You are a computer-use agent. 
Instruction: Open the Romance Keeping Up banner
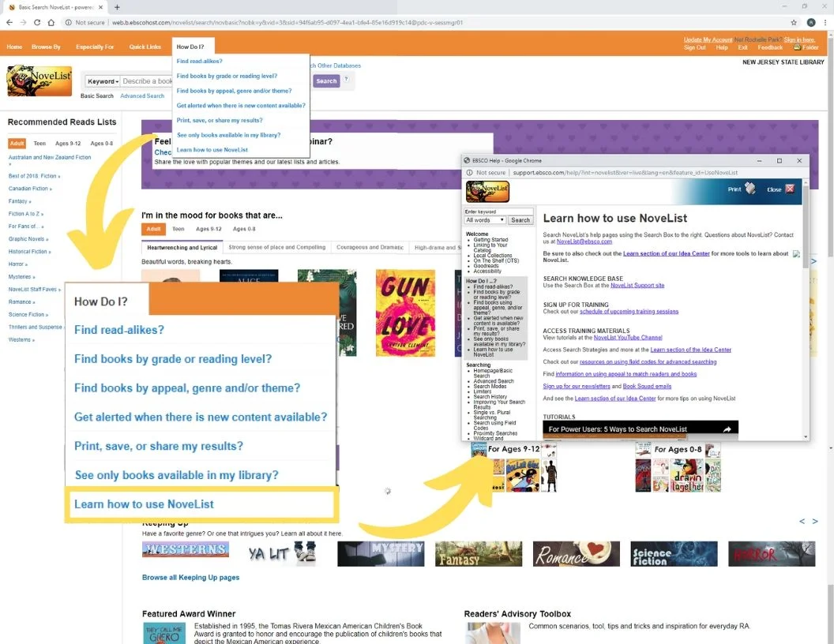coord(576,554)
